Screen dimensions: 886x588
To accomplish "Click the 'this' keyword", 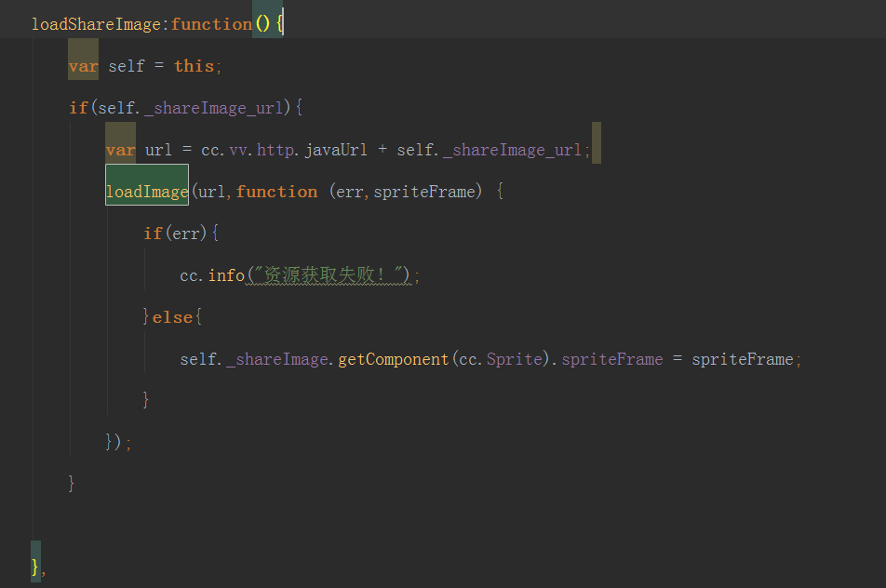I will [x=194, y=66].
